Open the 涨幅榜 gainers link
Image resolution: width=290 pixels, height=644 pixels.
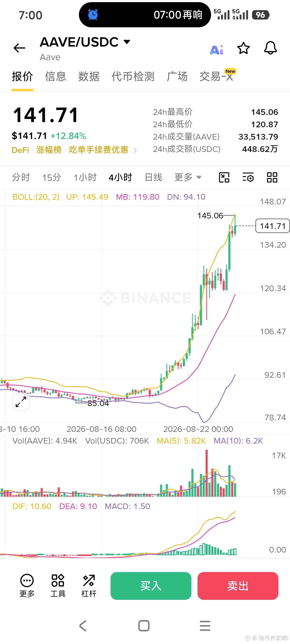click(x=49, y=150)
